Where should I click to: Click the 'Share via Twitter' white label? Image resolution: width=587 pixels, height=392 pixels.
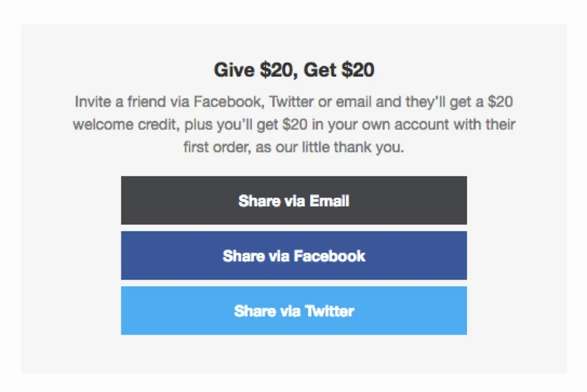[294, 311]
